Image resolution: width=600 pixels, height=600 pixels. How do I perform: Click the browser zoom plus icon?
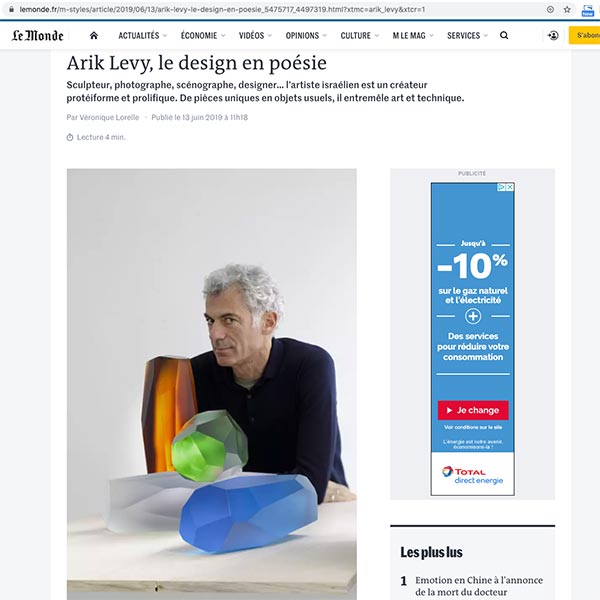pos(550,10)
